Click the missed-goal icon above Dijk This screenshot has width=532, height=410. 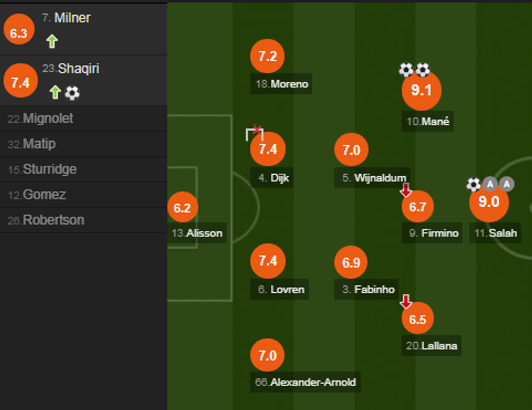(x=254, y=133)
